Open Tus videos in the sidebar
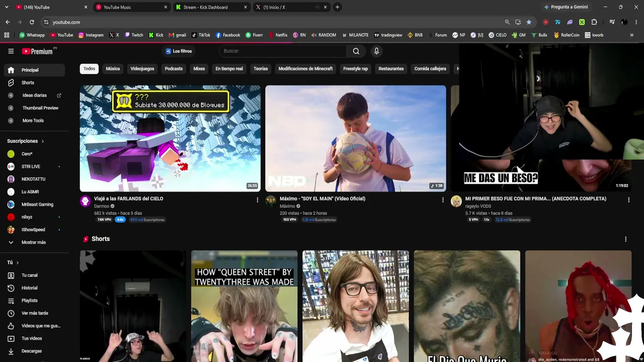Image resolution: width=644 pixels, height=362 pixels. [34, 338]
